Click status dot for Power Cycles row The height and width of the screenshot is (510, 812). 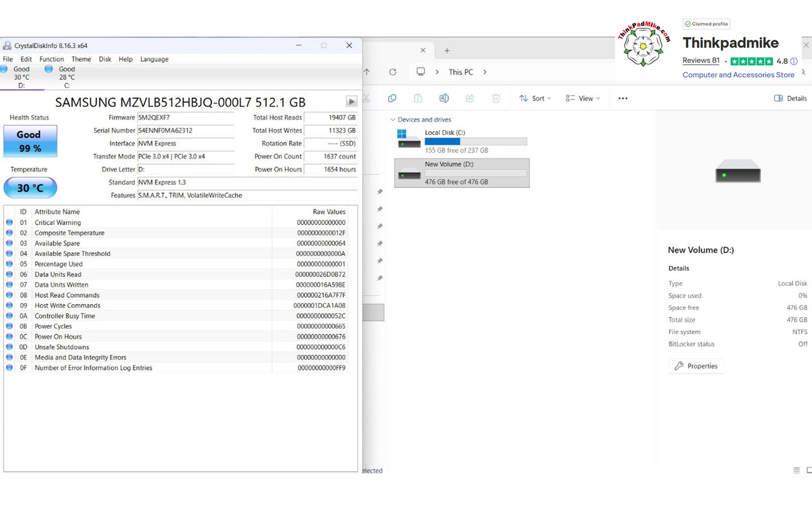pos(10,326)
